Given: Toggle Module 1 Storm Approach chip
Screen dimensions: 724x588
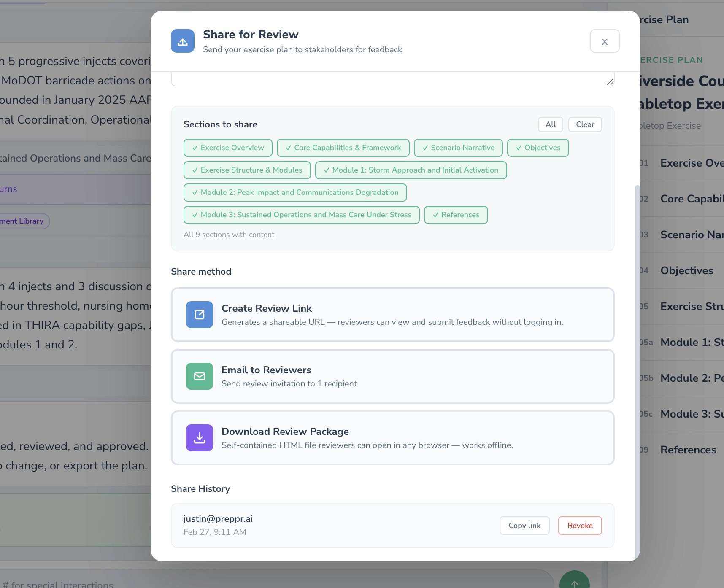Looking at the screenshot, I should (411, 170).
